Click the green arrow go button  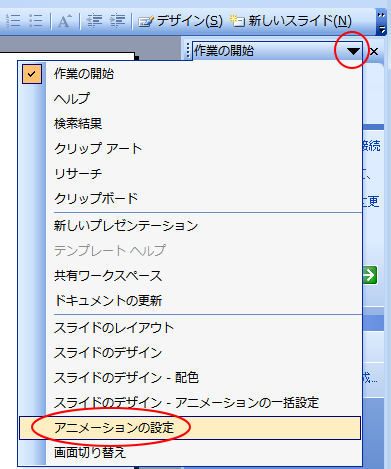(x=370, y=275)
